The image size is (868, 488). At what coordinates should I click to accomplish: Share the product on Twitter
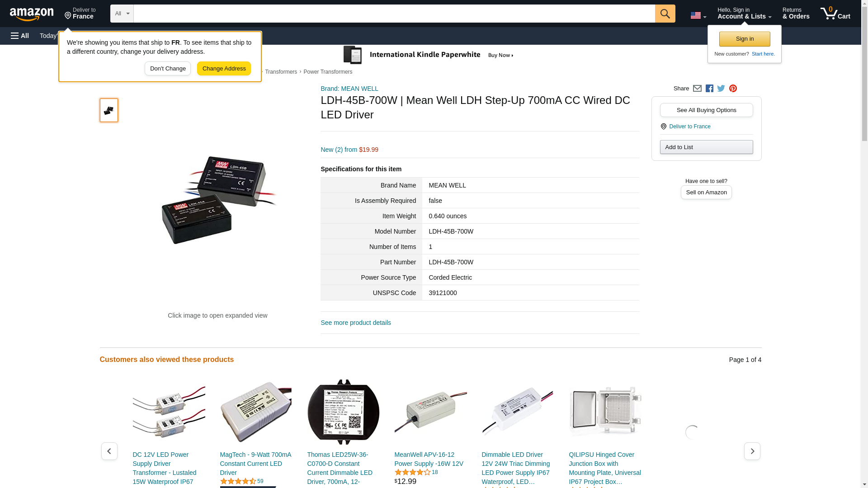pos(721,89)
